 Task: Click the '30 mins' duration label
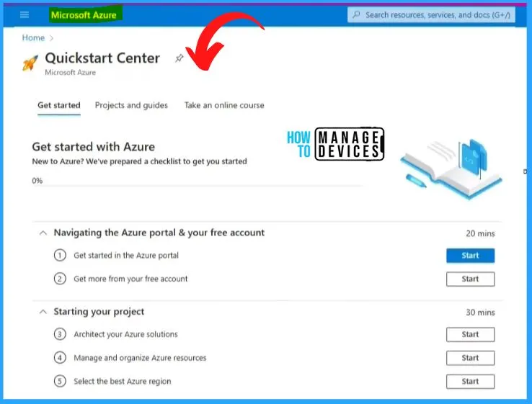[x=480, y=313]
